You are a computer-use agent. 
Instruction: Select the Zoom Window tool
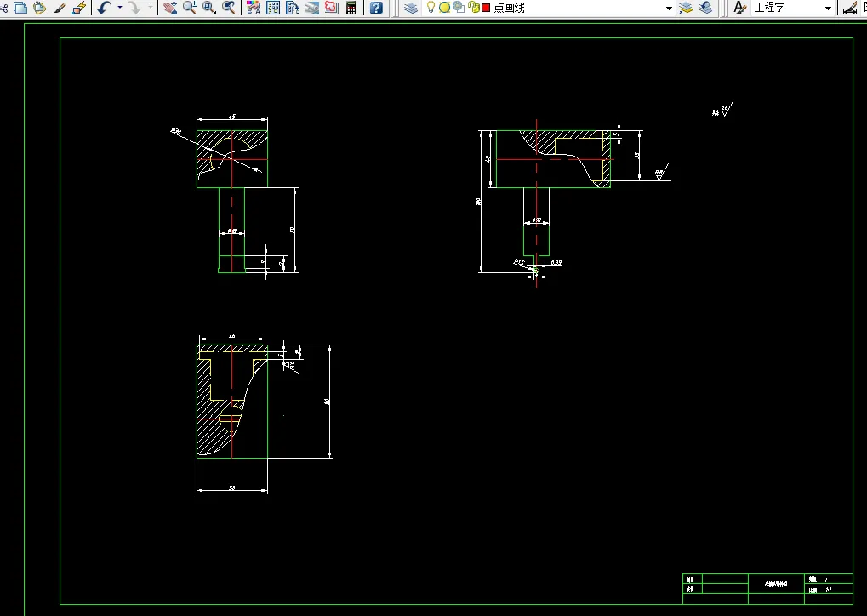pyautogui.click(x=209, y=8)
